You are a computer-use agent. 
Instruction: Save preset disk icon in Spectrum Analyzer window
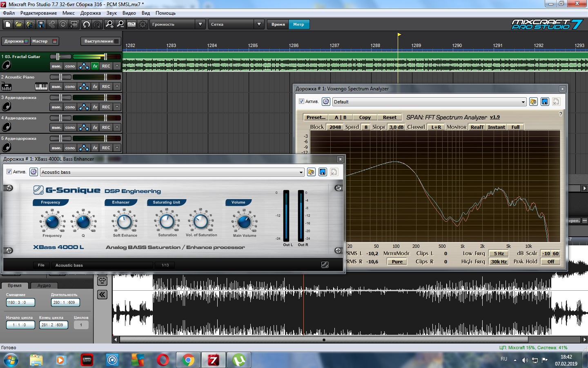coord(545,102)
